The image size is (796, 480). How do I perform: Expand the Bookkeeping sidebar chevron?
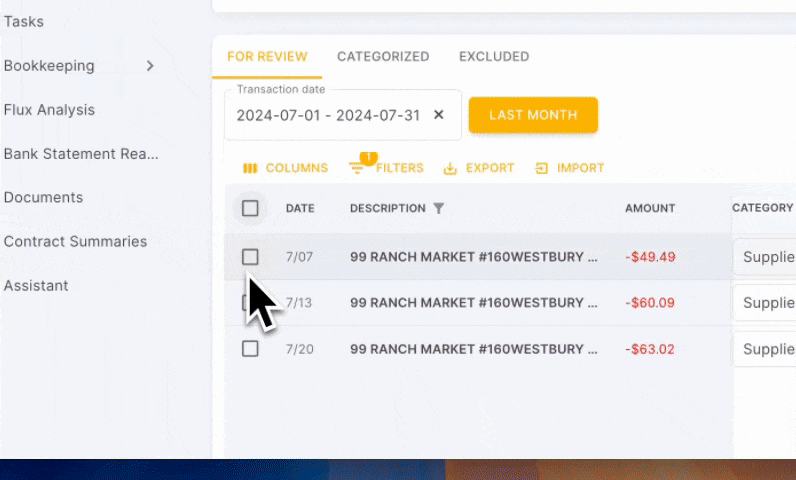(150, 66)
